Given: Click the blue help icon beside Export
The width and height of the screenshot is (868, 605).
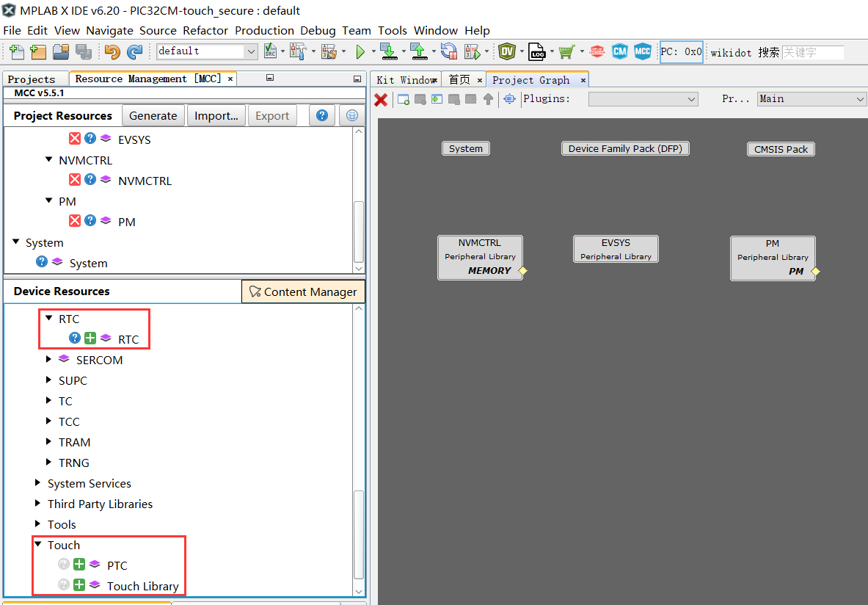Looking at the screenshot, I should click(x=321, y=115).
